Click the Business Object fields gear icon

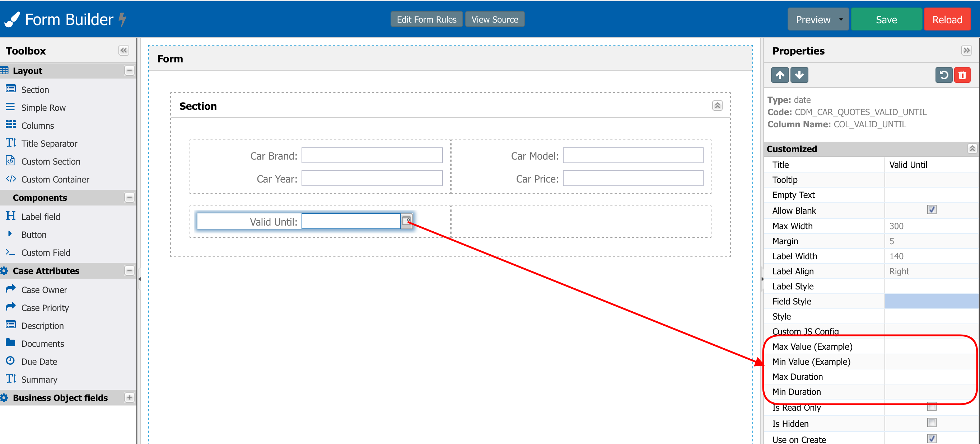[x=5, y=398]
